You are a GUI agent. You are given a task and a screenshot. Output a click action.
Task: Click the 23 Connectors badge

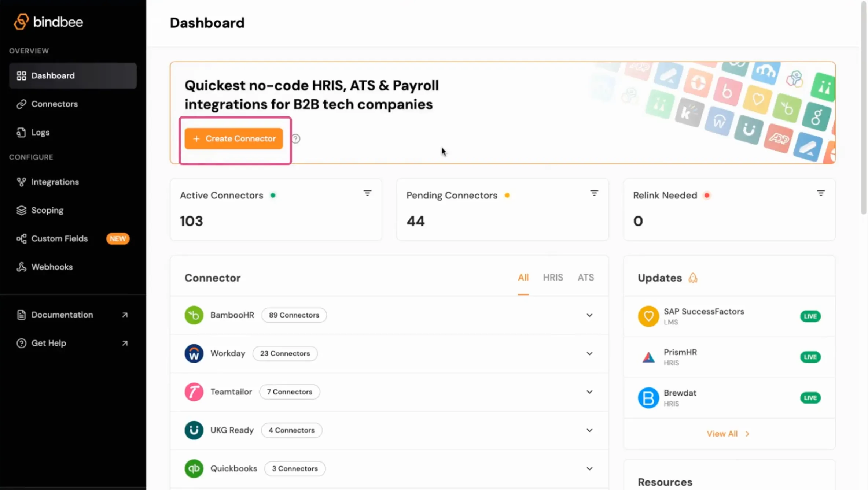coord(285,353)
